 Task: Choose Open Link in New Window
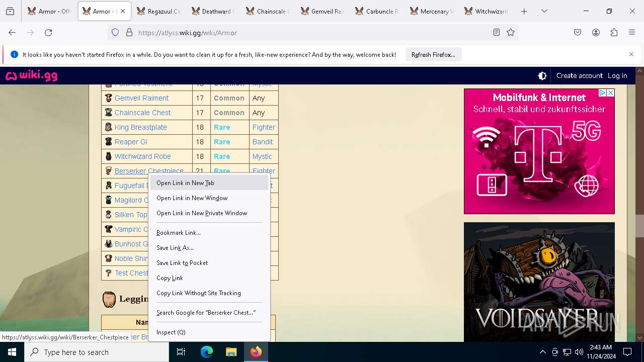pos(209,198)
